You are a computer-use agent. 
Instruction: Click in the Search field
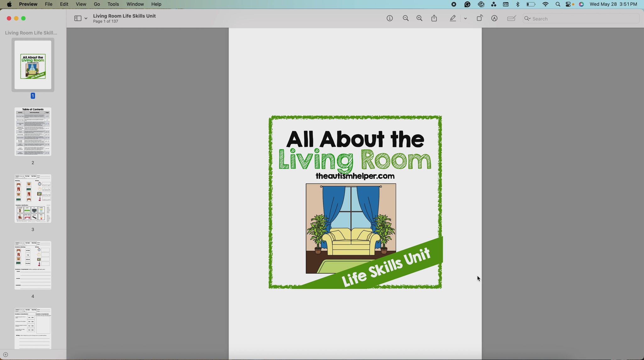click(x=582, y=19)
